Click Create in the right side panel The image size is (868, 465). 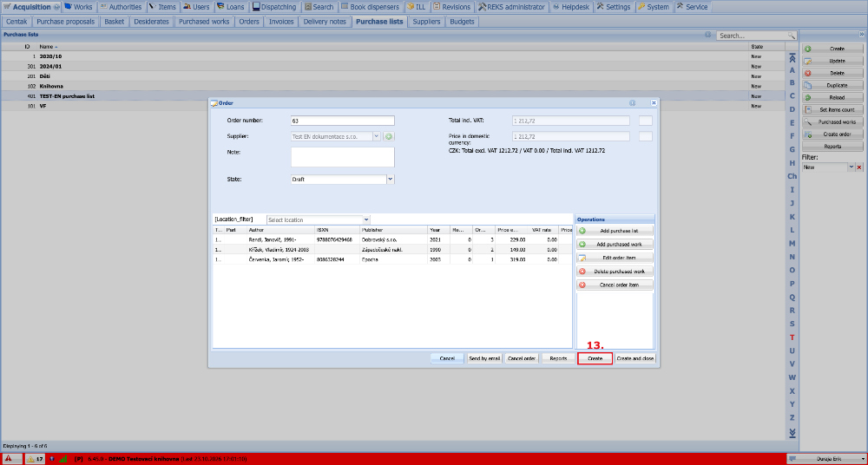[833, 49]
